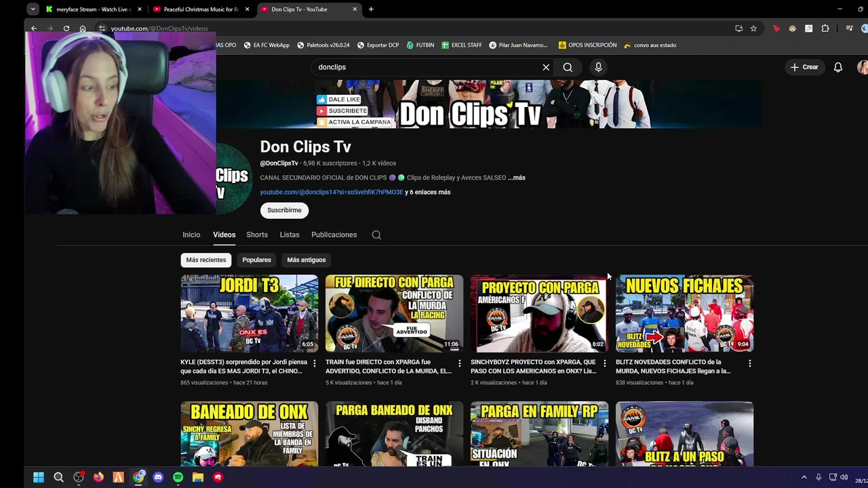Open Exportar DCP bookmark
868x488 pixels.
[x=378, y=45]
